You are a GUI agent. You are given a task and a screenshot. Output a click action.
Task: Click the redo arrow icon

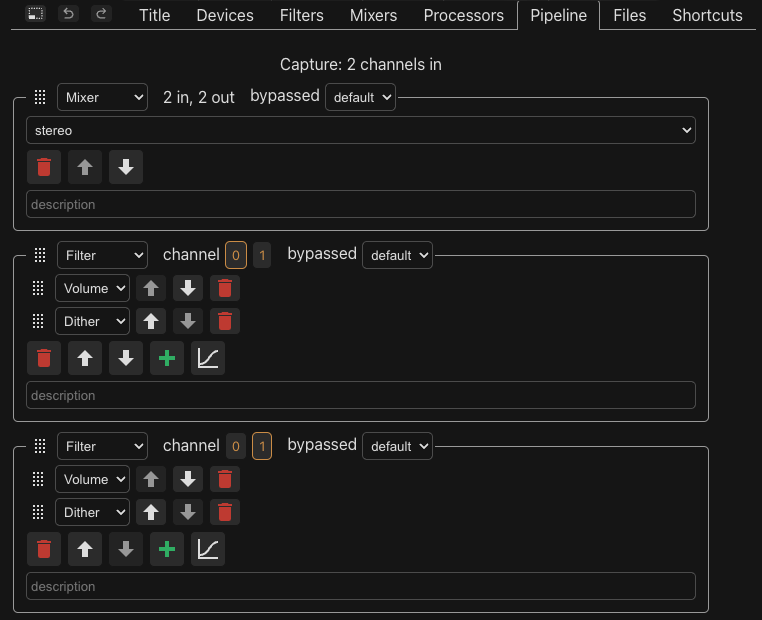pos(101,14)
